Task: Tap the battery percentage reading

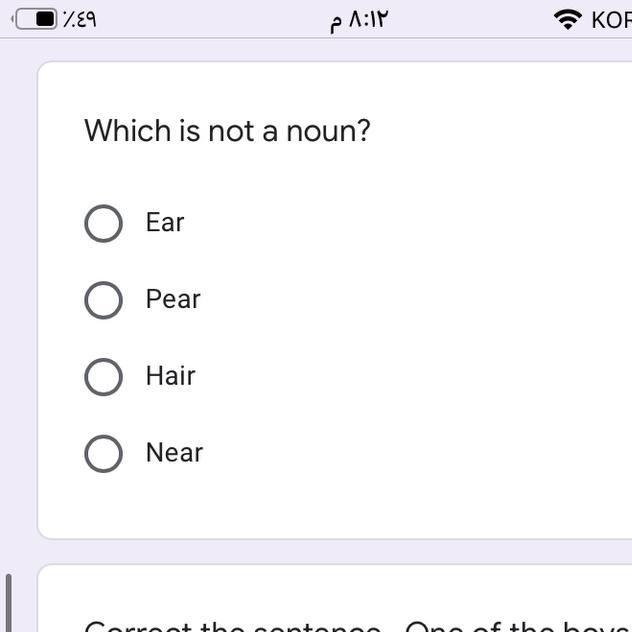Action: pyautogui.click(x=80, y=19)
